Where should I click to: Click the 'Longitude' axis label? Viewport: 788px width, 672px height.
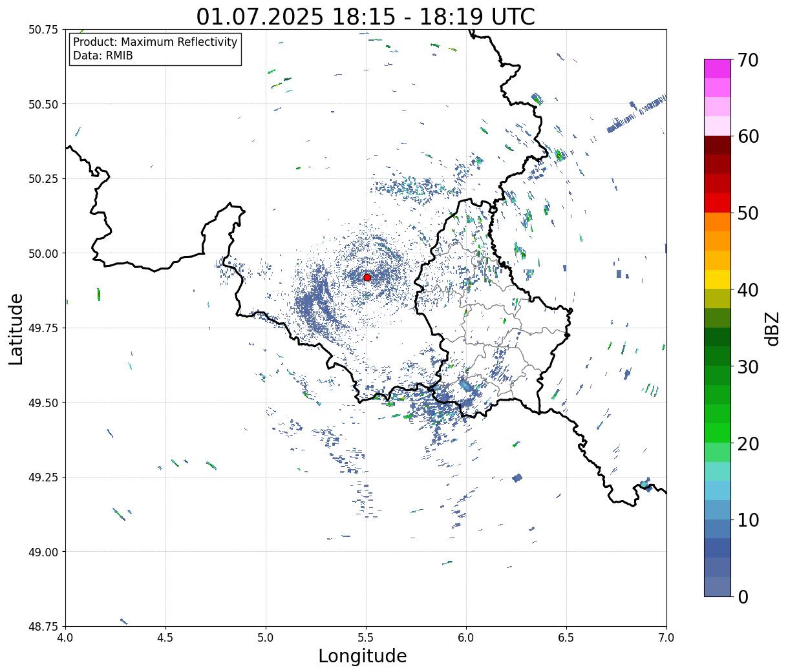point(363,656)
